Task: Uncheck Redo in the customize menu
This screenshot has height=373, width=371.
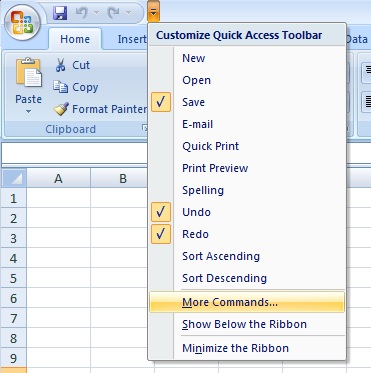Action: (x=247, y=234)
